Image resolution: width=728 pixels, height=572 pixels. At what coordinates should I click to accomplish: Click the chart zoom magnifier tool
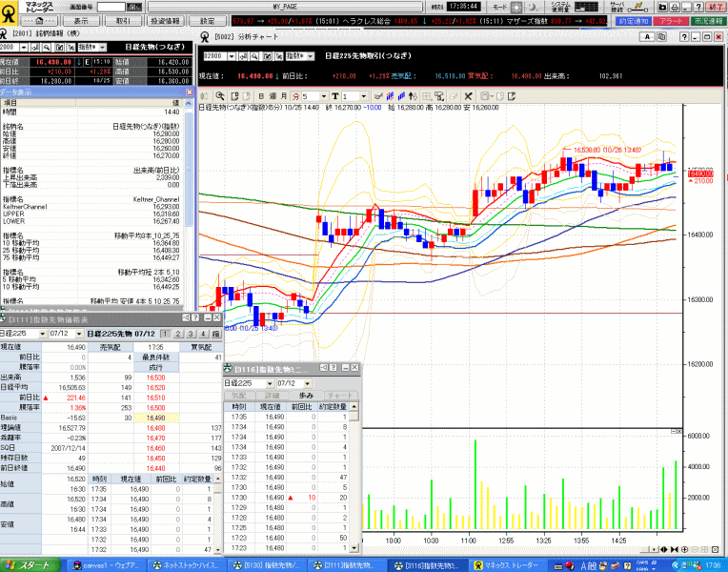[x=220, y=96]
